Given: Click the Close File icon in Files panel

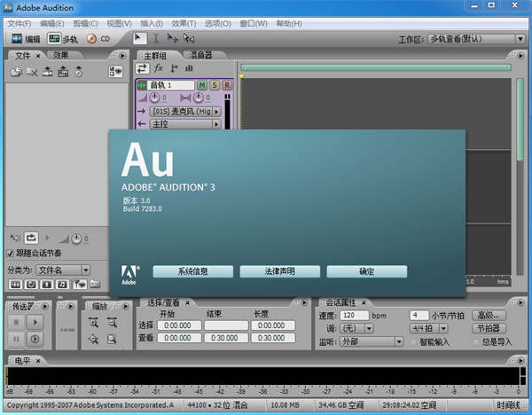Looking at the screenshot, I should point(32,72).
